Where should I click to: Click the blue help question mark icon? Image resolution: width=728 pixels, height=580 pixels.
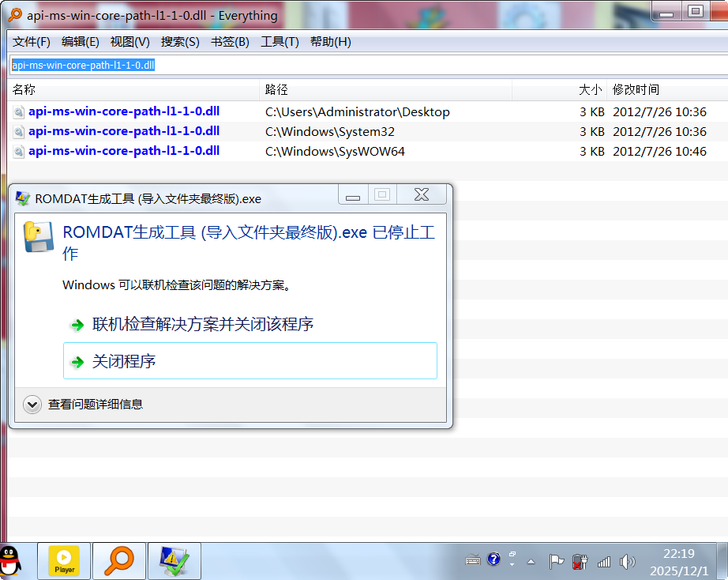tap(494, 559)
